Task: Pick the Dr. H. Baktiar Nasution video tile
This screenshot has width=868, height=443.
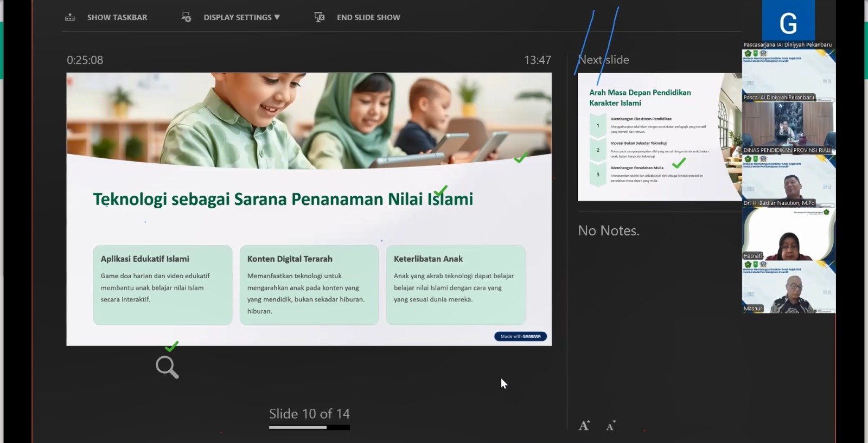Action: (x=789, y=182)
